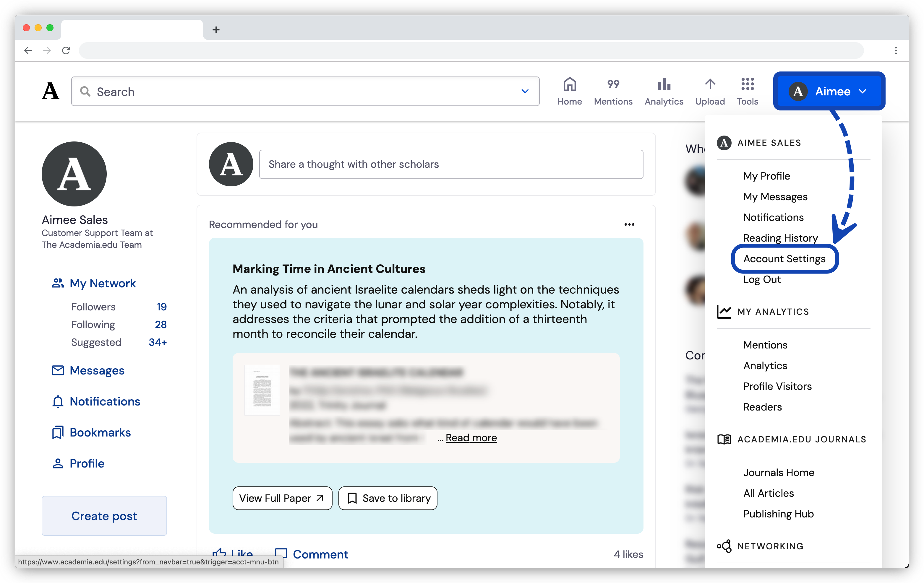Image resolution: width=924 pixels, height=583 pixels.
Task: Open Followers count link
Action: [119, 307]
